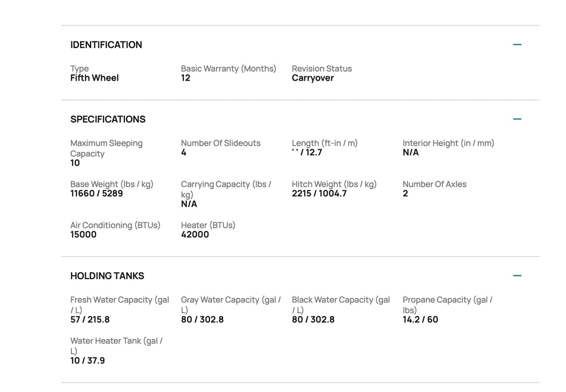Select the Length value ending in 12.7
The width and height of the screenshot is (566, 392).
coord(307,152)
